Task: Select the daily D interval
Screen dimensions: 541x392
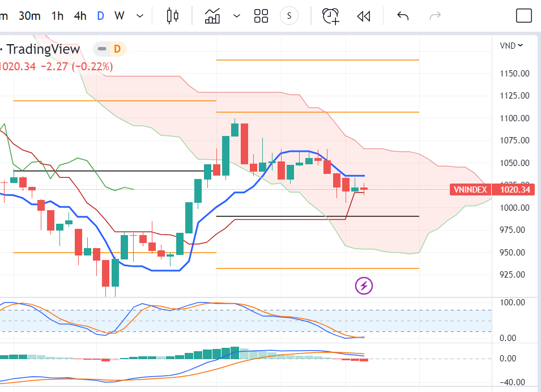Action: point(100,16)
